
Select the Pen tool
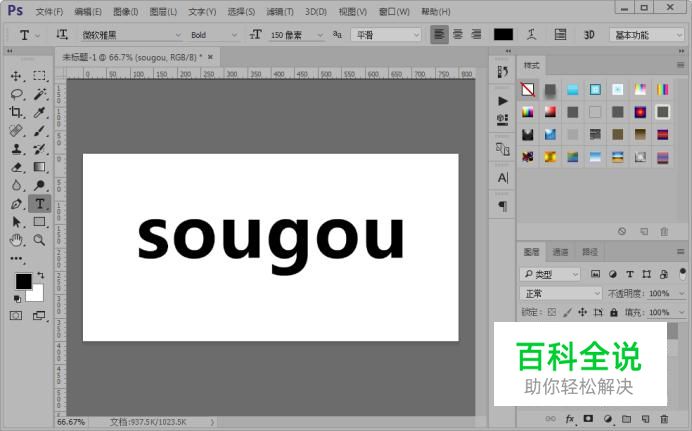coord(16,204)
